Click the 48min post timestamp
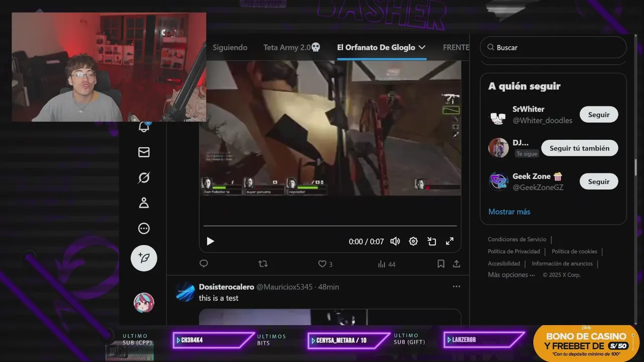644x362 pixels. click(329, 287)
